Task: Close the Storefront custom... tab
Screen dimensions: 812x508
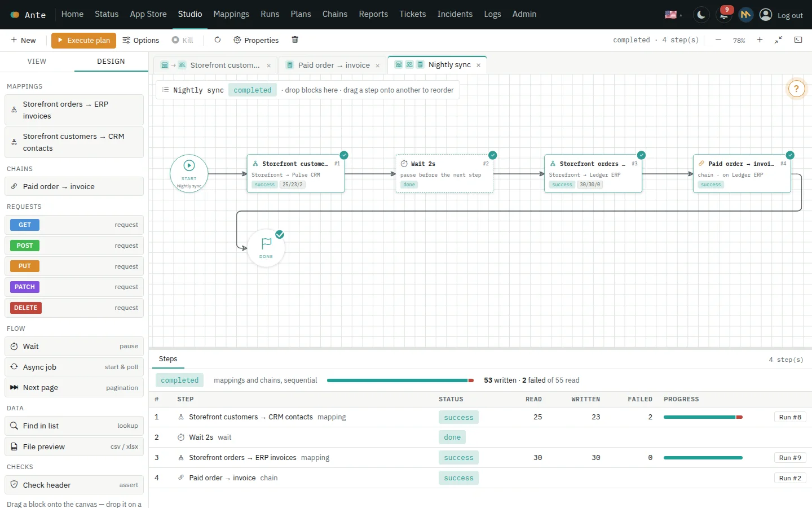Action: [268, 65]
